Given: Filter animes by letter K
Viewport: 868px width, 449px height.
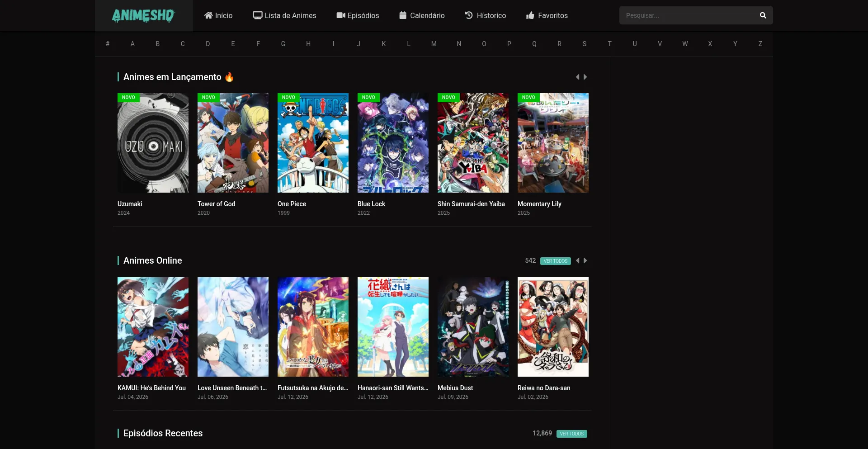Looking at the screenshot, I should coord(384,44).
